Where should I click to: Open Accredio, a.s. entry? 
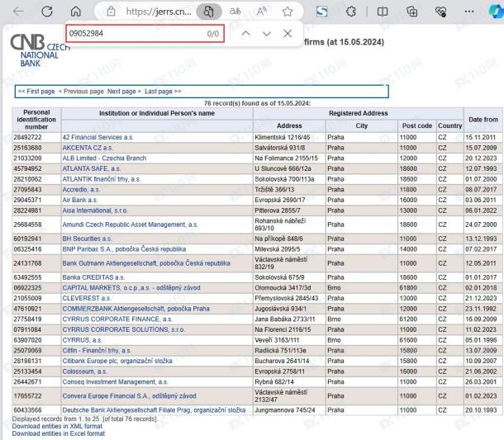(x=81, y=190)
